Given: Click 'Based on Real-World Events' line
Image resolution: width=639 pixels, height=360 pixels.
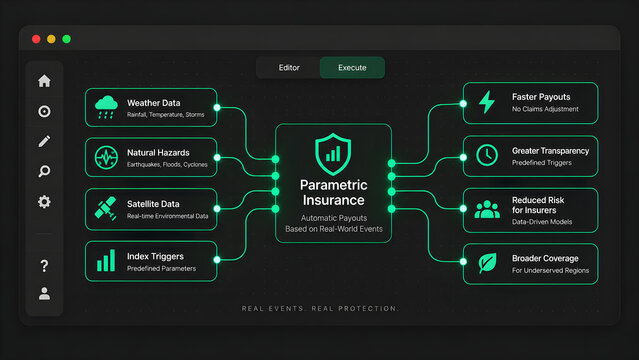Looking at the screenshot, I should (334, 229).
